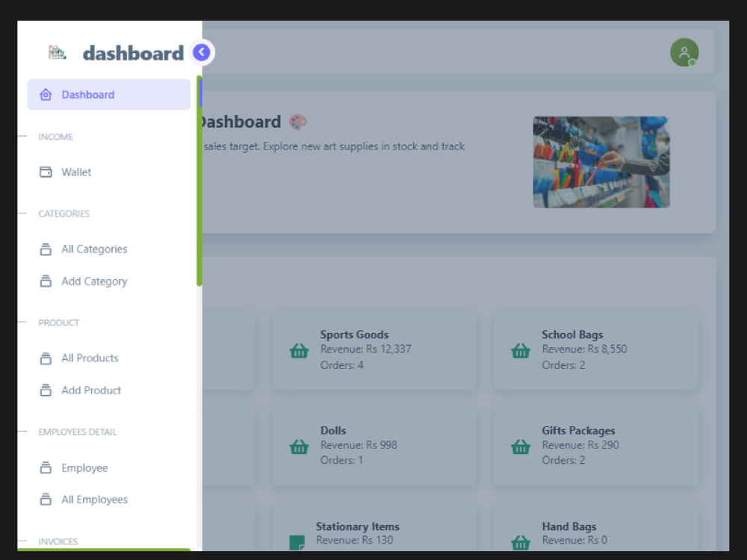Open the All Employees list
Viewport: 747px width, 560px height.
(x=94, y=500)
